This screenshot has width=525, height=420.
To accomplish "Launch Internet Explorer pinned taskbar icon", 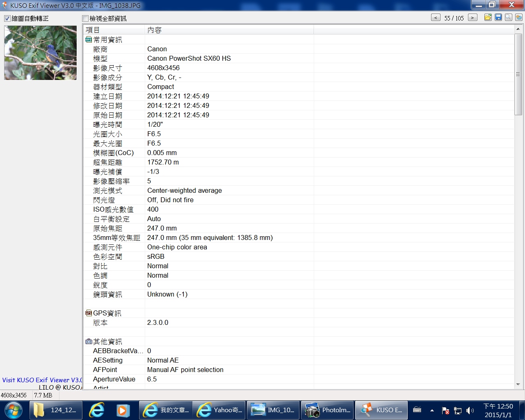I will (97, 410).
